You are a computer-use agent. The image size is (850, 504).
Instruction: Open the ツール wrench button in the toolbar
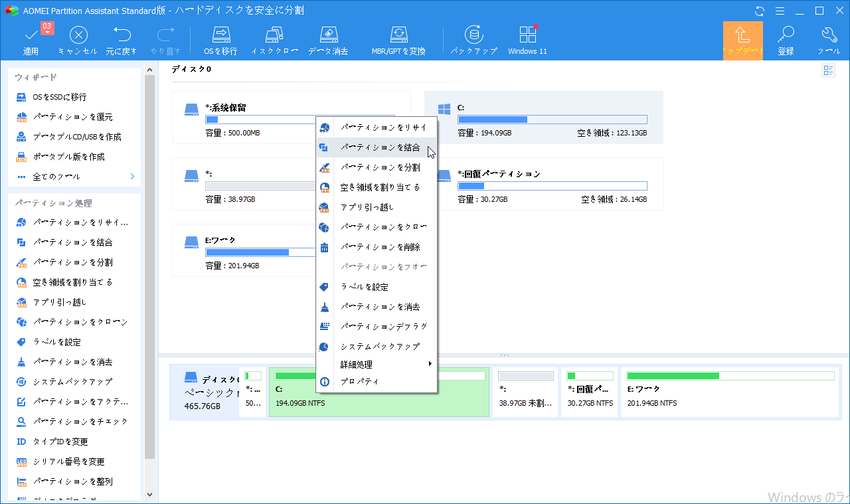(x=829, y=41)
